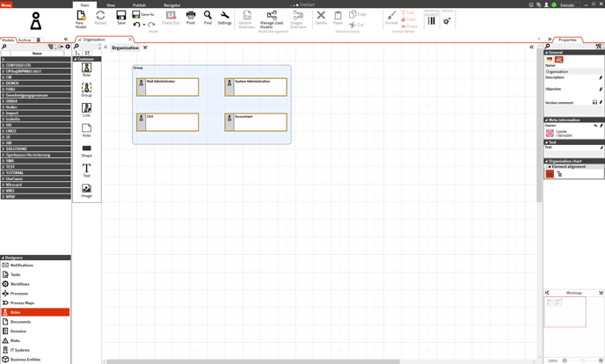Image resolution: width=605 pixels, height=364 pixels.
Task: Click the Name field containing Organization
Action: coord(573,72)
